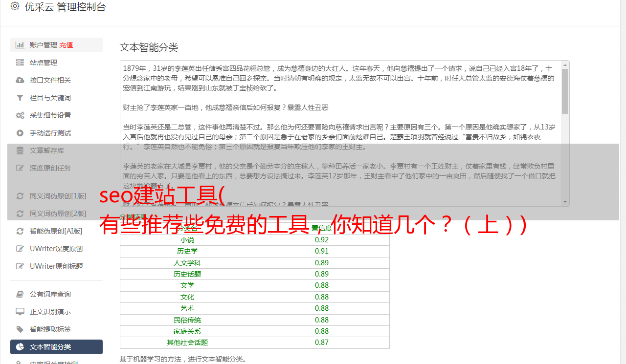Image resolution: width=626 pixels, height=364 pixels.
Task: Click the 文学 category cell
Action: click(x=187, y=285)
